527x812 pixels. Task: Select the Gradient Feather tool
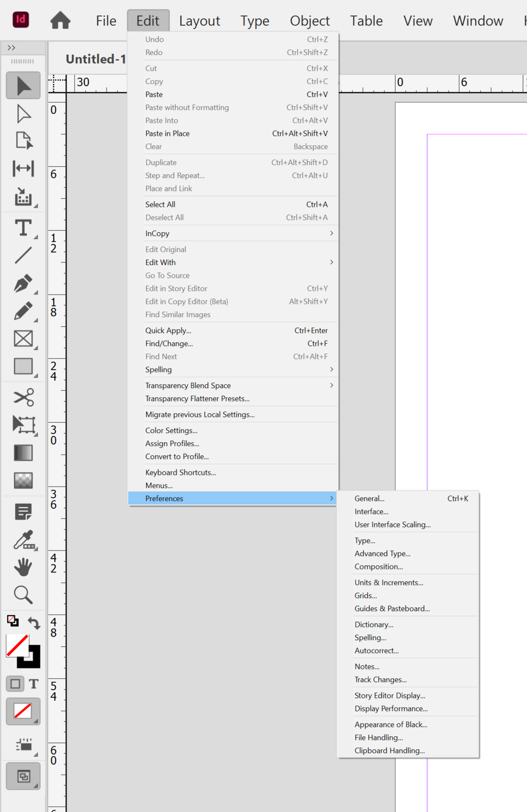tap(23, 480)
